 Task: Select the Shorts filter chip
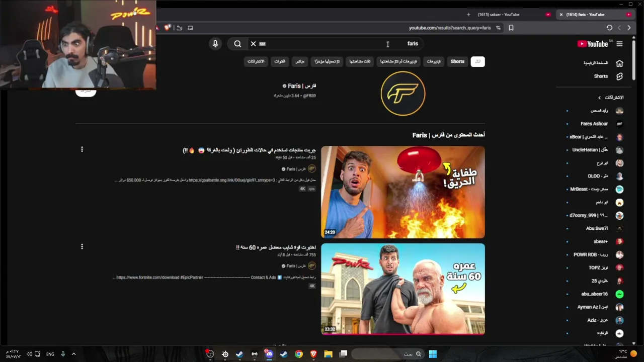[x=457, y=61]
